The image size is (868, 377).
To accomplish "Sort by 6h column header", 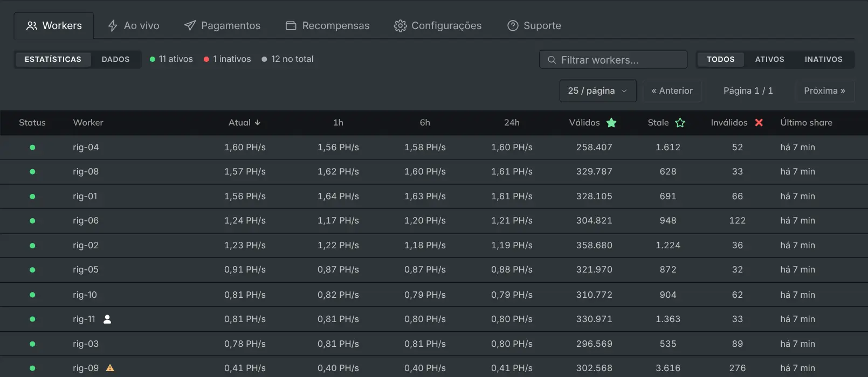I will pos(425,123).
